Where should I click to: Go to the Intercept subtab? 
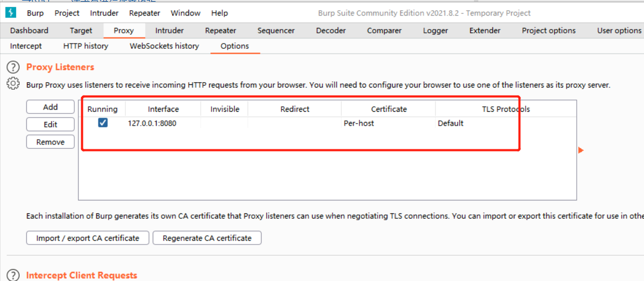26,46
